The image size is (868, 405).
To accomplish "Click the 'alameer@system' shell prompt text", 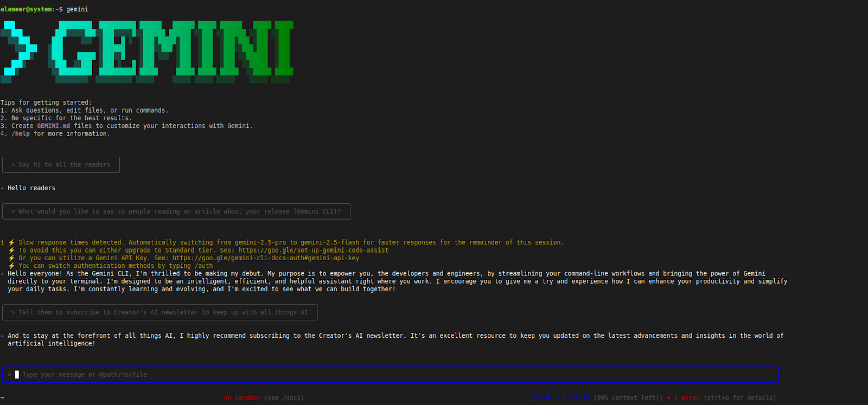I will click(27, 9).
